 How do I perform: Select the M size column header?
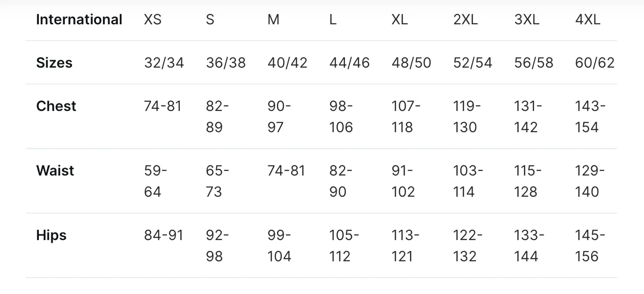click(273, 20)
